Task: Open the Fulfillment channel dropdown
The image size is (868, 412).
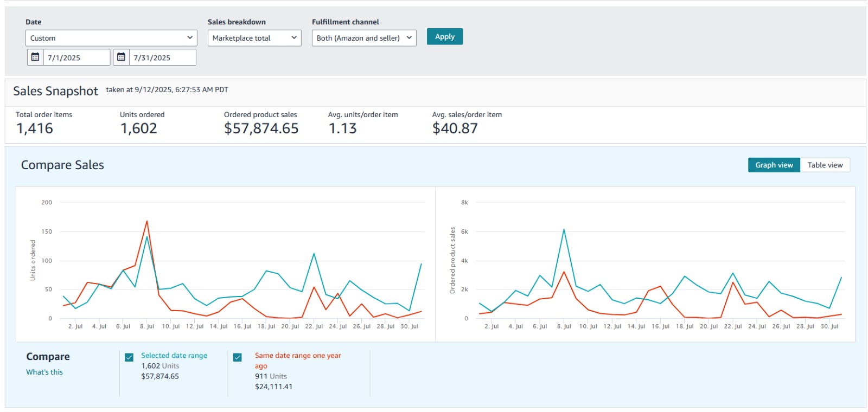Action: [363, 38]
